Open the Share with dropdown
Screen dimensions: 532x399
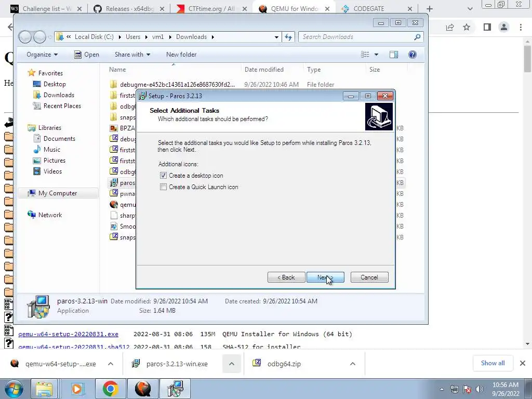132,55
